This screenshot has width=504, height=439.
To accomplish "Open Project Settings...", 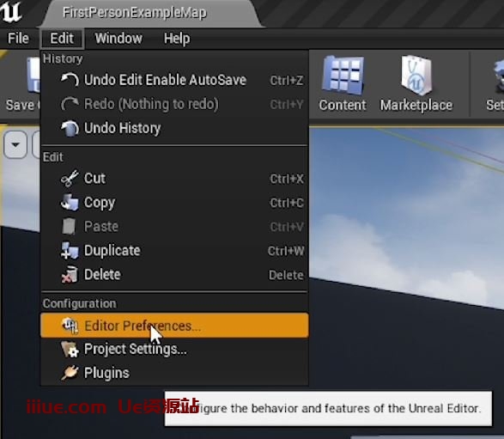I will click(x=175, y=350).
